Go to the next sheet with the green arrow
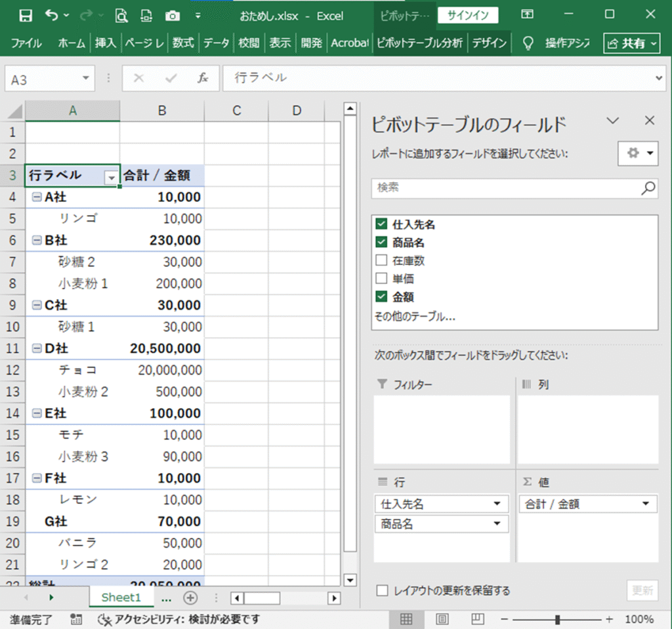672x629 pixels. coord(51,598)
